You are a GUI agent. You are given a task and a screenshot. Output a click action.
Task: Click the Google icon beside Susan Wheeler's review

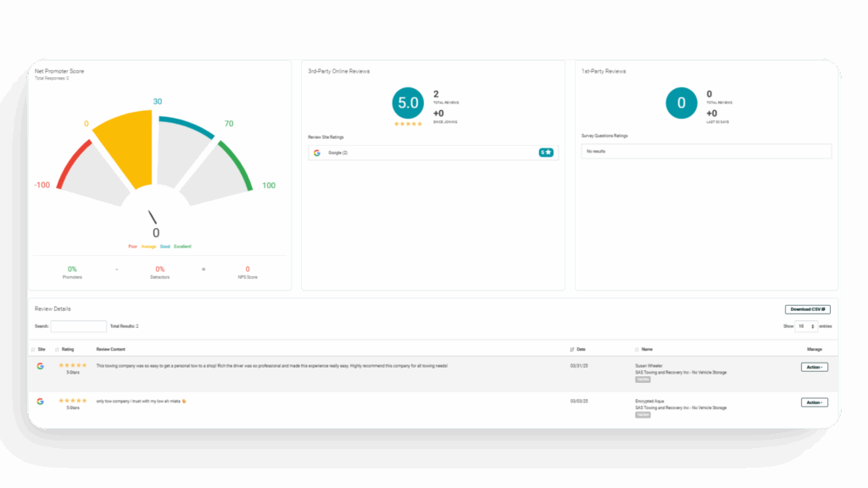pos(40,366)
